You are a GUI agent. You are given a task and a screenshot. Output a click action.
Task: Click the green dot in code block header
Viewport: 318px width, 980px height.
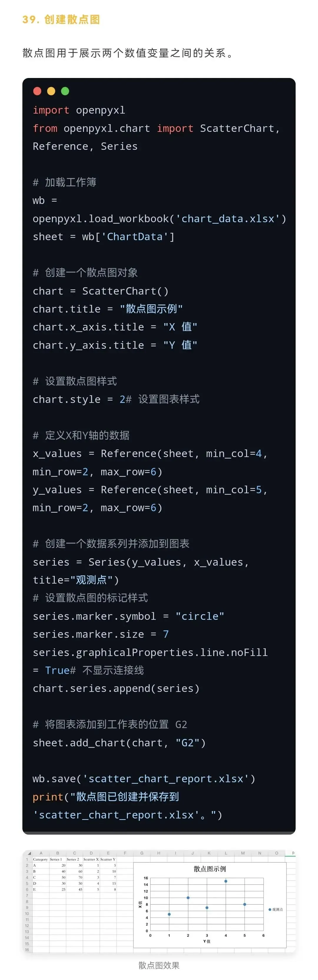pos(65,91)
